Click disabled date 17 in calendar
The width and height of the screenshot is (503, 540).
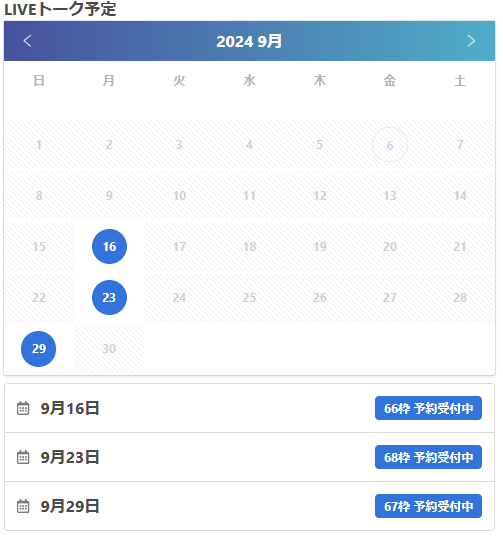coord(179,247)
